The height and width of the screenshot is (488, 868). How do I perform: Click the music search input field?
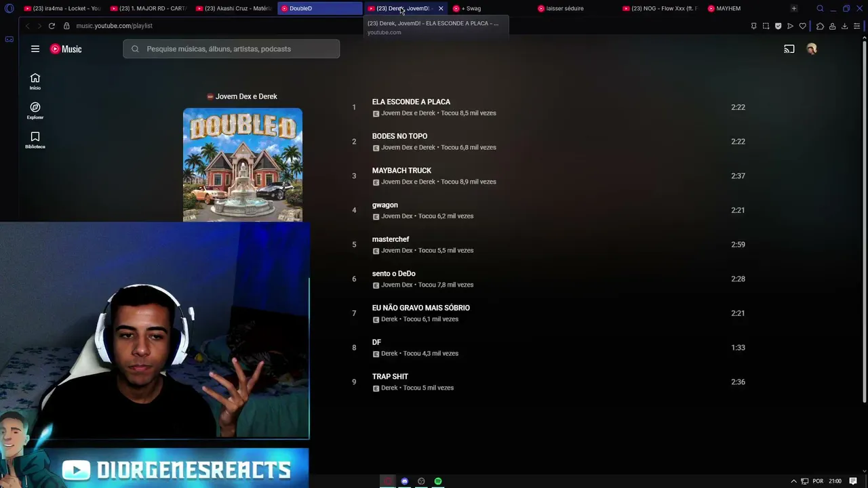(x=231, y=49)
